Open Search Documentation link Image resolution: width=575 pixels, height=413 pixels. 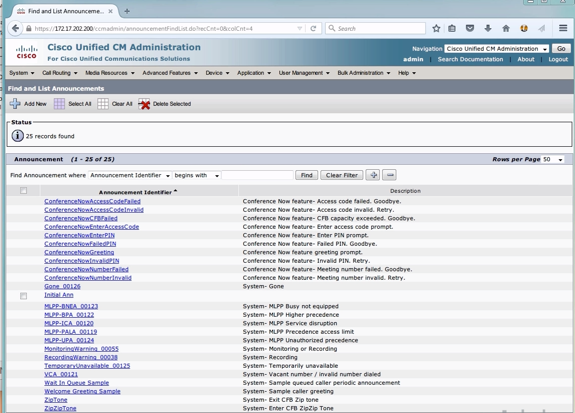point(470,59)
